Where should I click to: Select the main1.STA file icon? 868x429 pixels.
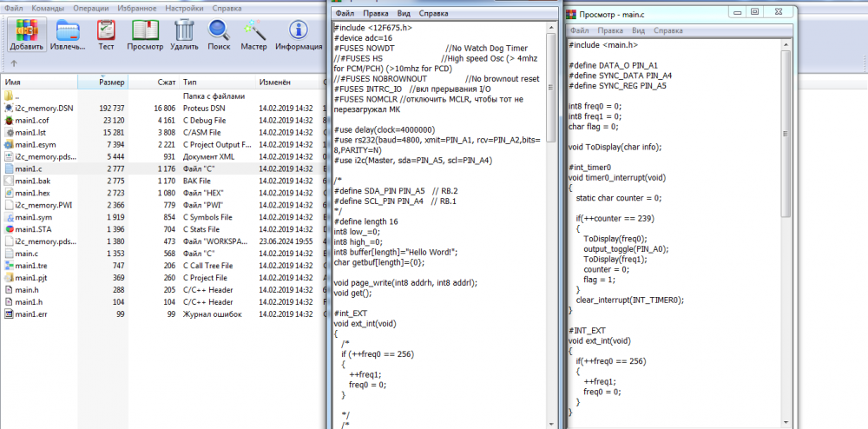[x=9, y=229]
